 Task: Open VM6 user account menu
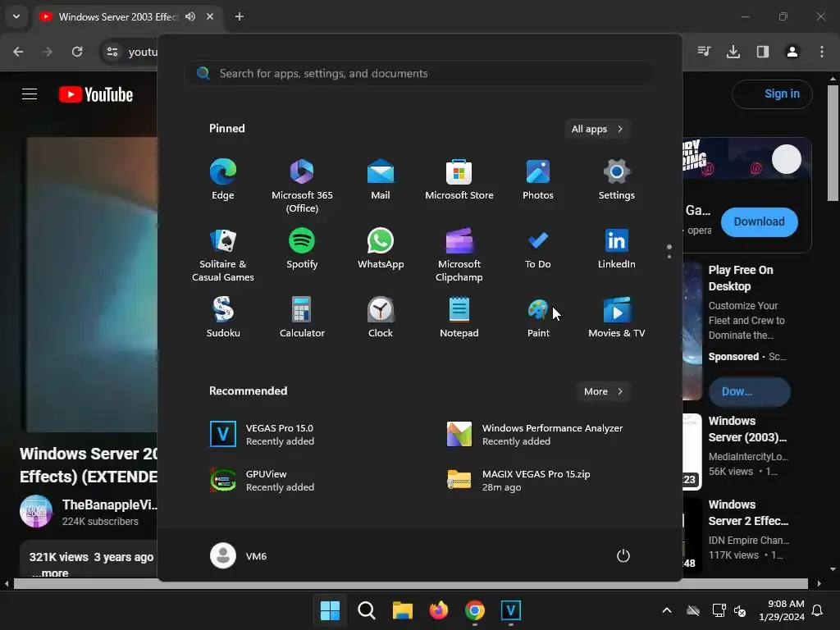[x=239, y=555]
